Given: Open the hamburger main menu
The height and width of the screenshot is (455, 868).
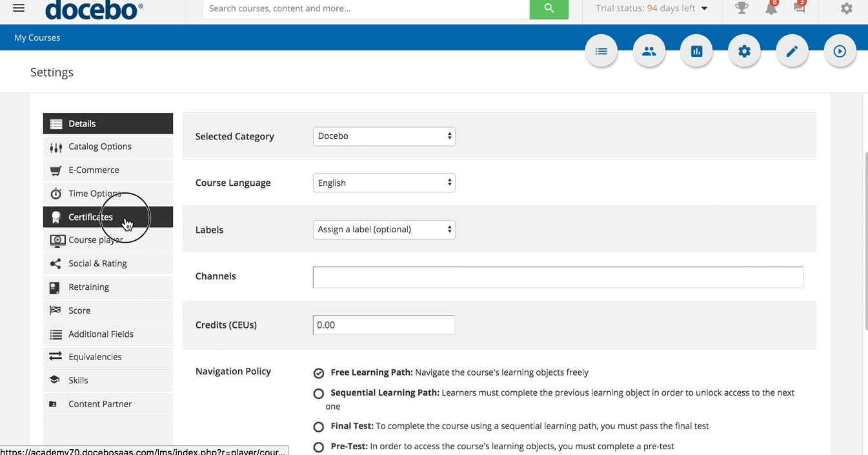Looking at the screenshot, I should (x=19, y=8).
